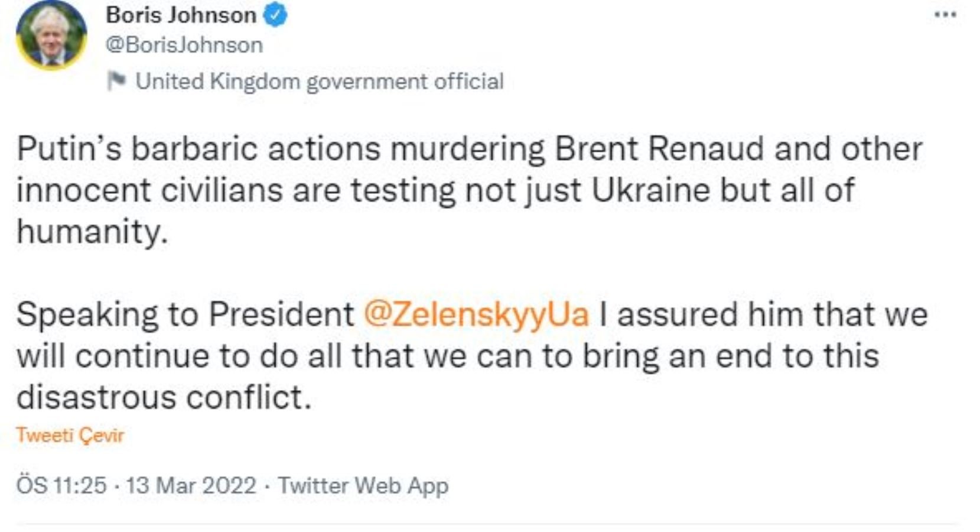
Task: Click the word Ukraine in the tweet
Action: click(650, 190)
